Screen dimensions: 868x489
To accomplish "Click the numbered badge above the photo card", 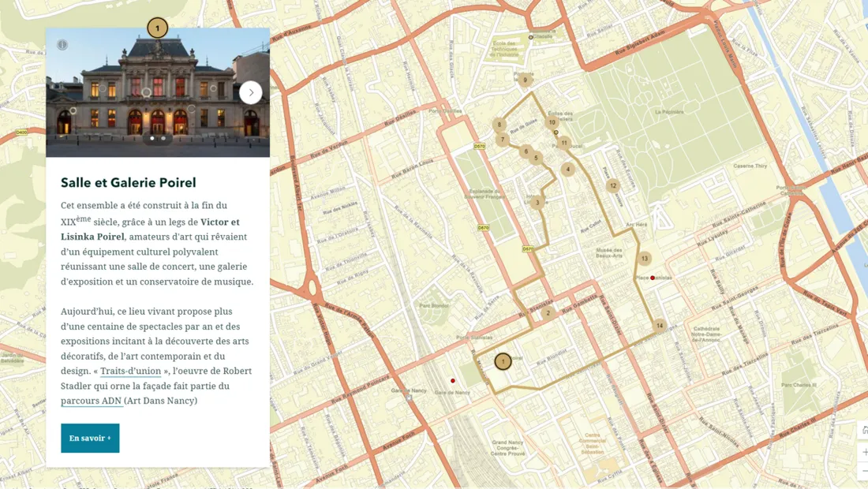I will (157, 28).
